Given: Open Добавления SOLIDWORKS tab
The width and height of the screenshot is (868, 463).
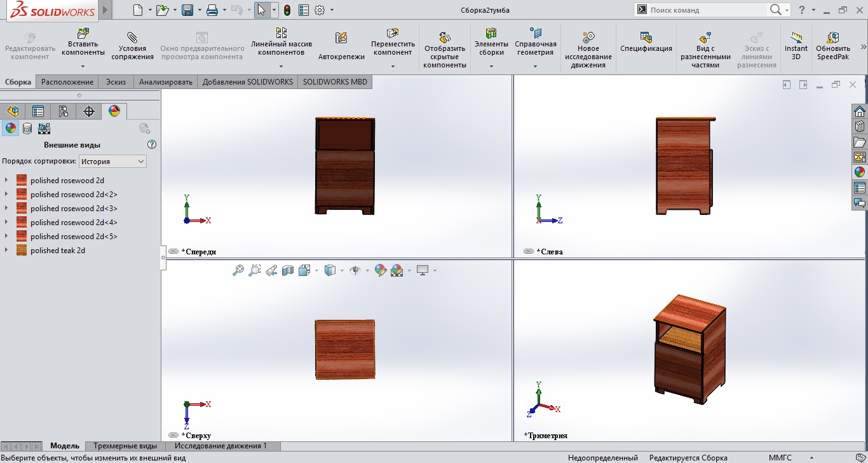Looking at the screenshot, I should (x=248, y=81).
